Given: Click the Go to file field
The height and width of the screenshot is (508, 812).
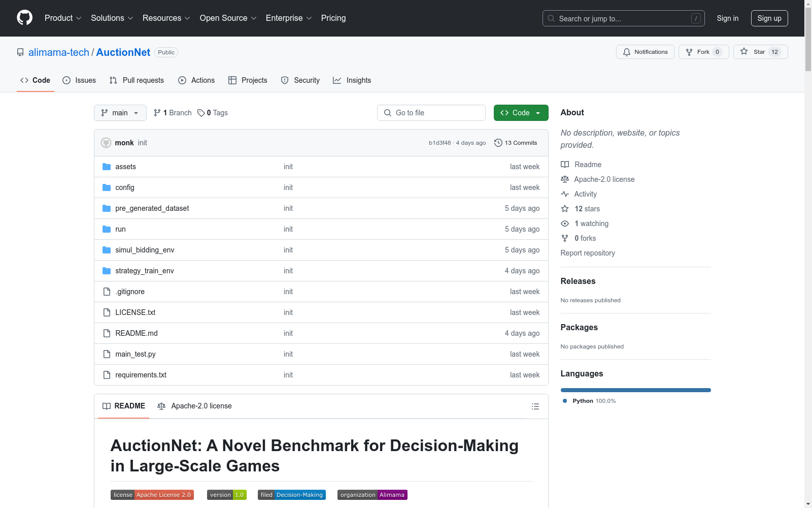Looking at the screenshot, I should pos(431,113).
